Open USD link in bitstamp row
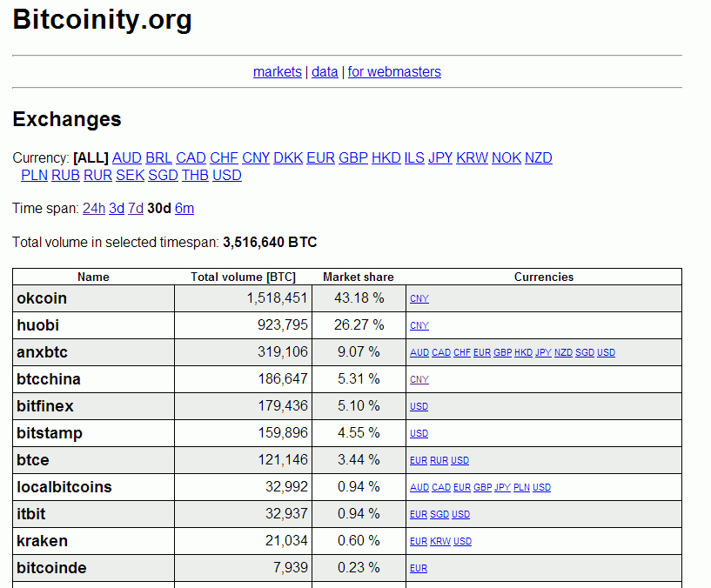The image size is (711, 588). tap(419, 433)
